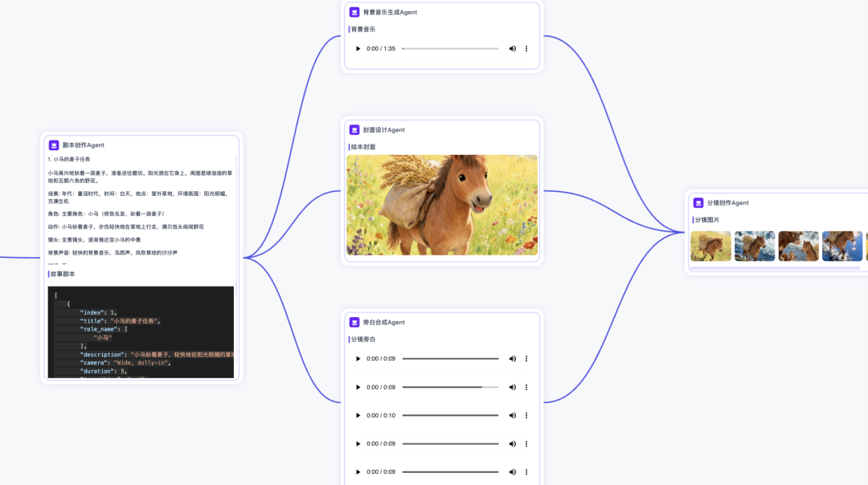Mute the 背景音乐 audio player

click(x=512, y=49)
